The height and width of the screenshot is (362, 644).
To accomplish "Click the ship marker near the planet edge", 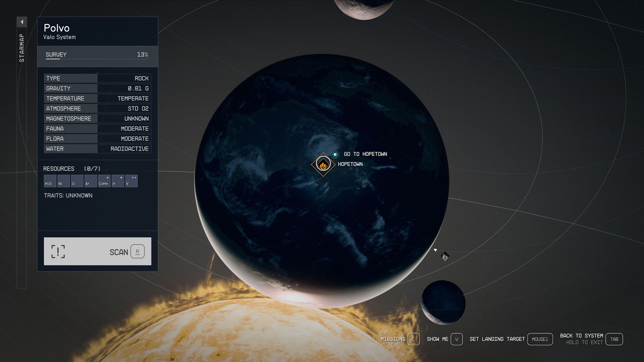I will point(445,256).
